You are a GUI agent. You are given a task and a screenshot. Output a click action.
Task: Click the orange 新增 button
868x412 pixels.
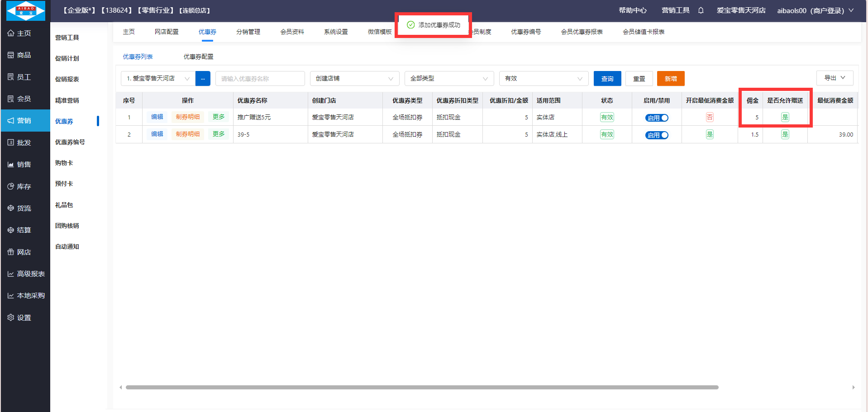coord(670,78)
